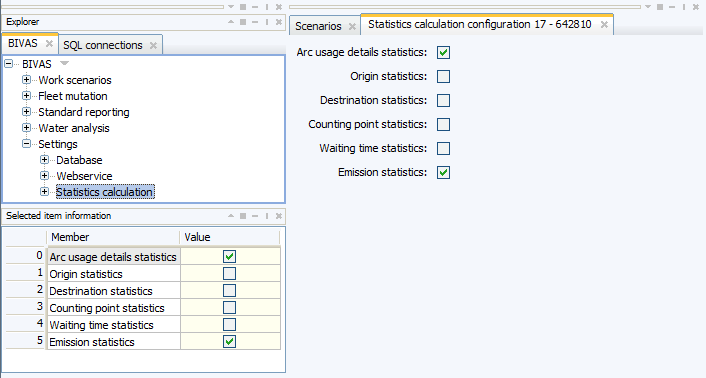Collapse the Settings tree node
Viewport: 706px width, 378px height.
[x=27, y=144]
